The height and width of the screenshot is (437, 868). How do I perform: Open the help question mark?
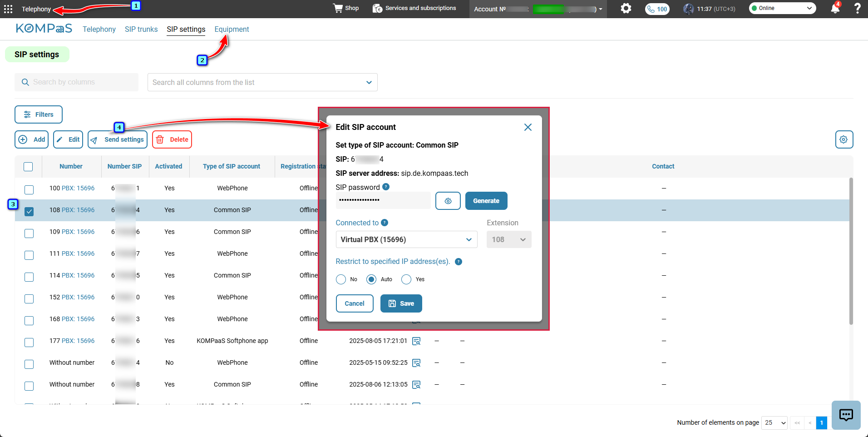(857, 9)
